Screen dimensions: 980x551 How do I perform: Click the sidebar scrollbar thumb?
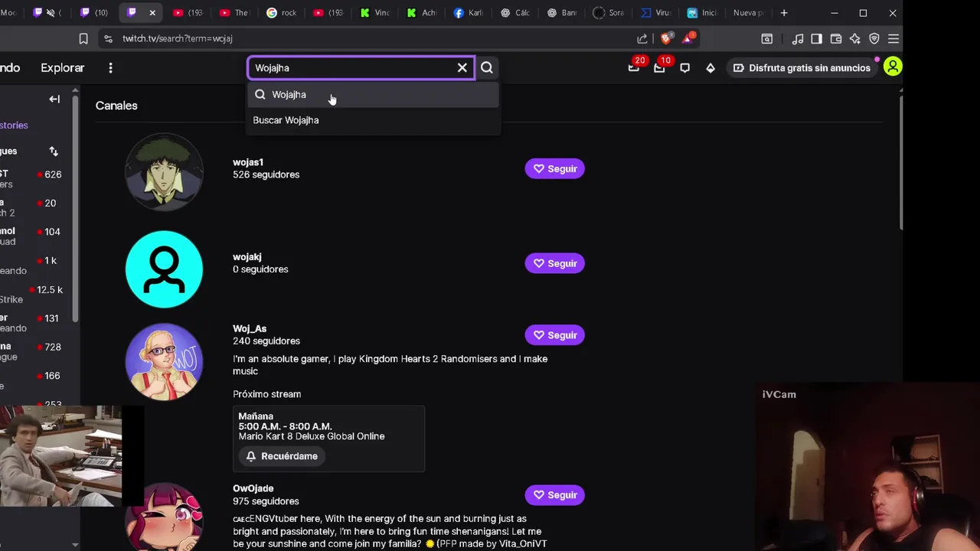(75, 207)
